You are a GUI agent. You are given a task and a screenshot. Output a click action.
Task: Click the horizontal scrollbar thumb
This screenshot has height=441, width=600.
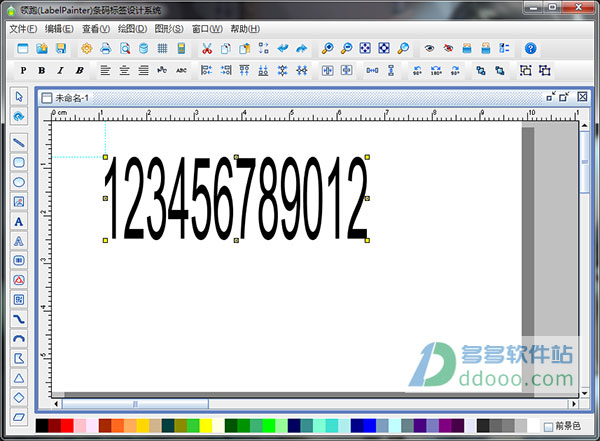(135, 404)
